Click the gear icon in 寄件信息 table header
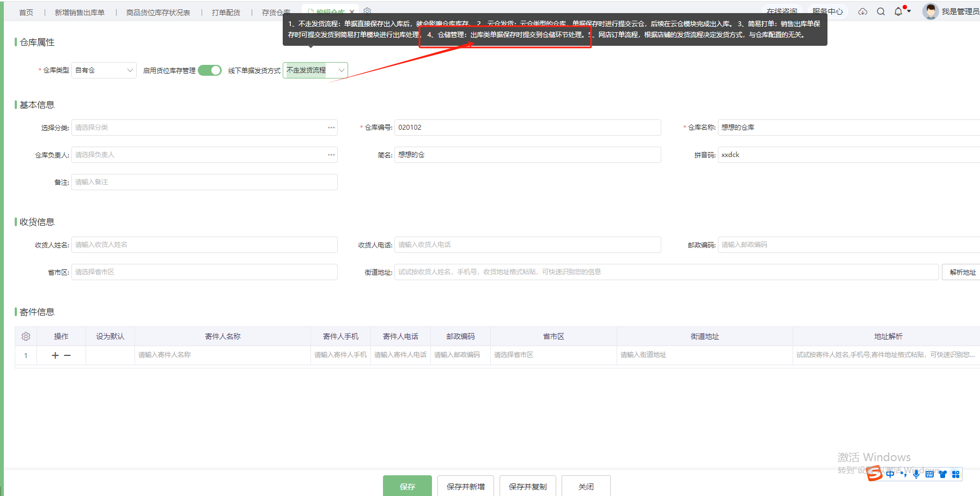The height and width of the screenshot is (496, 980). point(26,336)
